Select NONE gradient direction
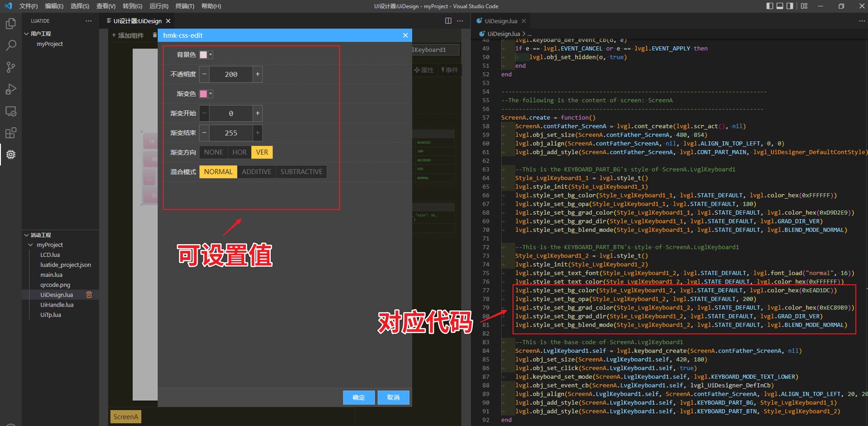 (213, 152)
